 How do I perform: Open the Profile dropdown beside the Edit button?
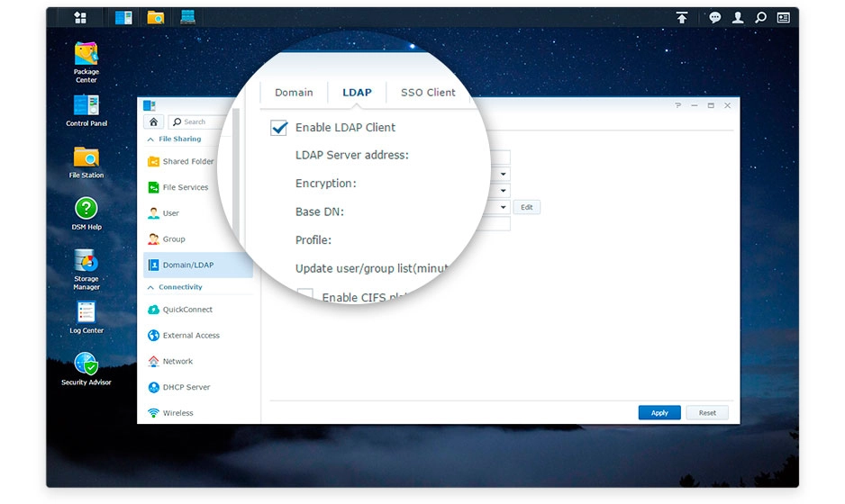point(503,207)
